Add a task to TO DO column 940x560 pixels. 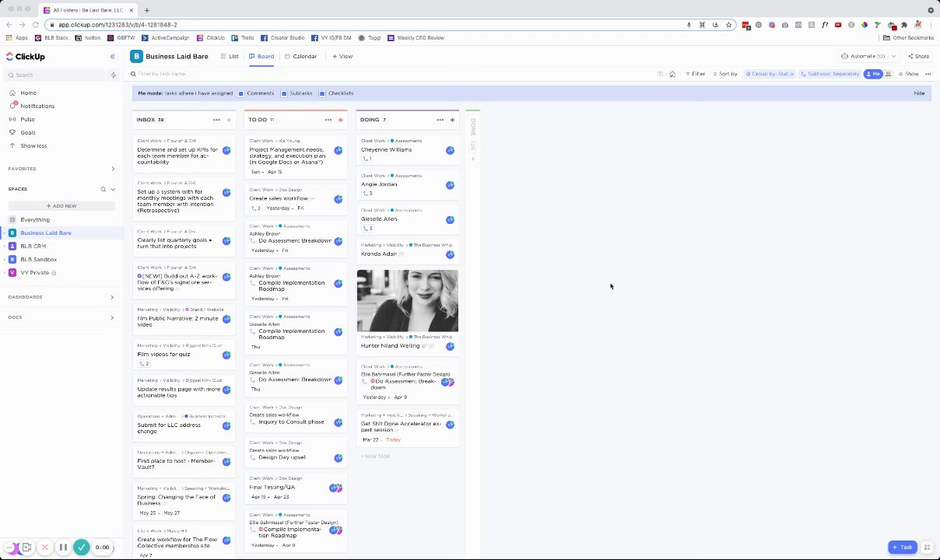(x=340, y=120)
